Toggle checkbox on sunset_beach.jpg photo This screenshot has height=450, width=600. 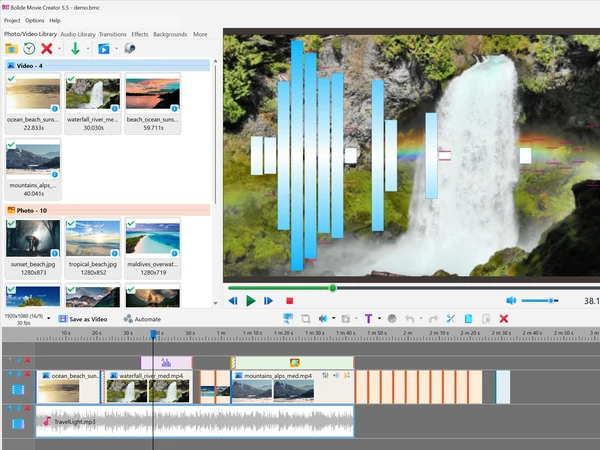click(x=11, y=223)
